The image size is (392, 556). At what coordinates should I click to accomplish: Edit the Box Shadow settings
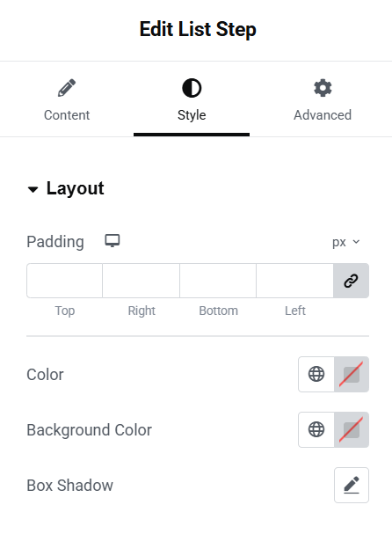(x=352, y=485)
